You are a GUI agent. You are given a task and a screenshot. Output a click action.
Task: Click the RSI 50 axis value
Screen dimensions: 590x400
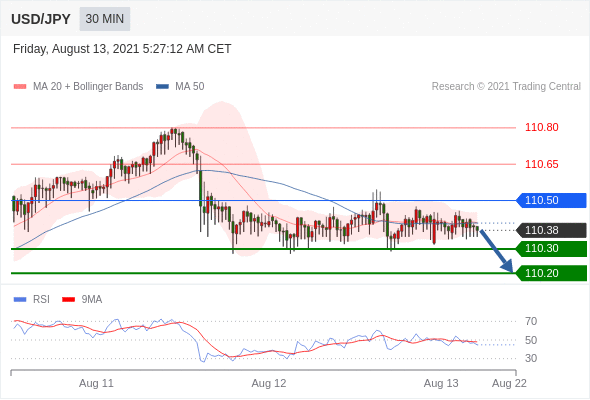(x=531, y=340)
